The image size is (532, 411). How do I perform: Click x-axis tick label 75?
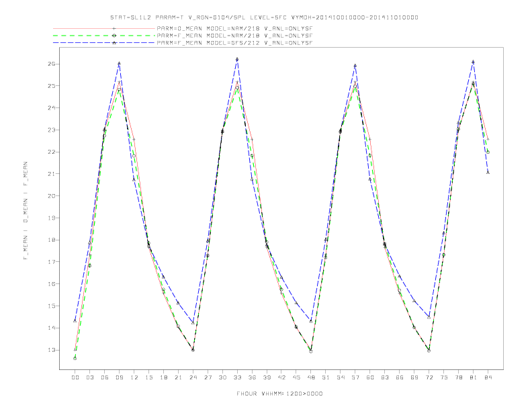(444, 377)
